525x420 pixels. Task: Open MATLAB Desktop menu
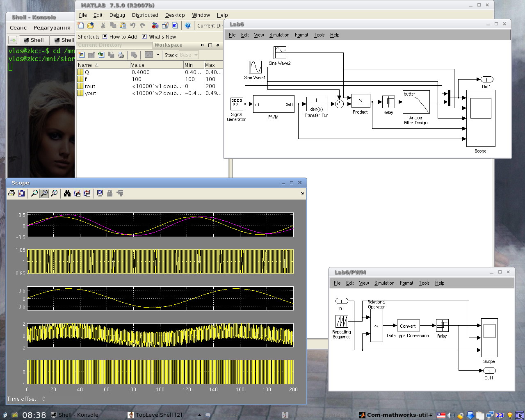point(175,15)
